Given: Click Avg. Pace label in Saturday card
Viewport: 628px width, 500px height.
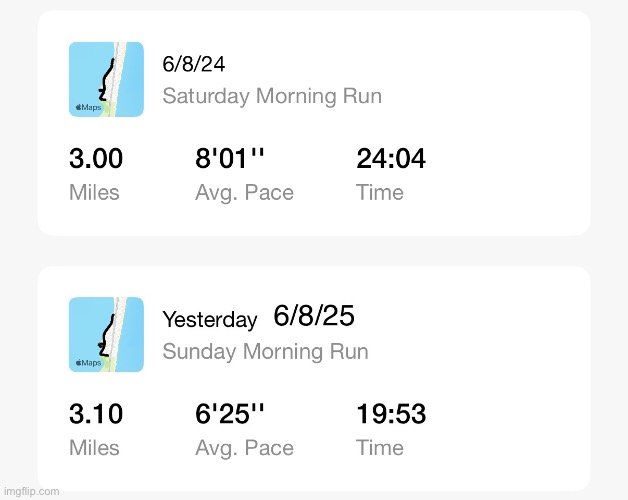Looking at the screenshot, I should 245,193.
